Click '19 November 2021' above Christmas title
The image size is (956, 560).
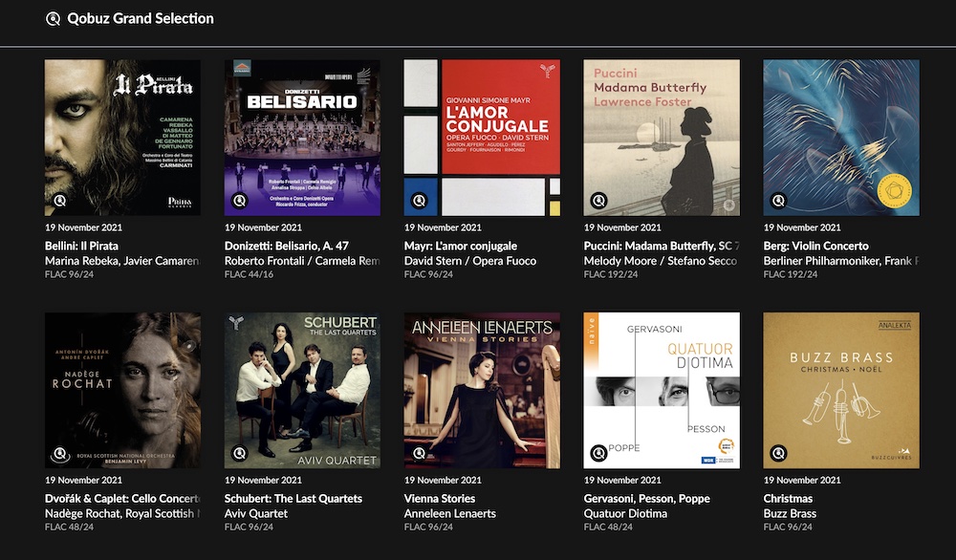[x=802, y=480]
